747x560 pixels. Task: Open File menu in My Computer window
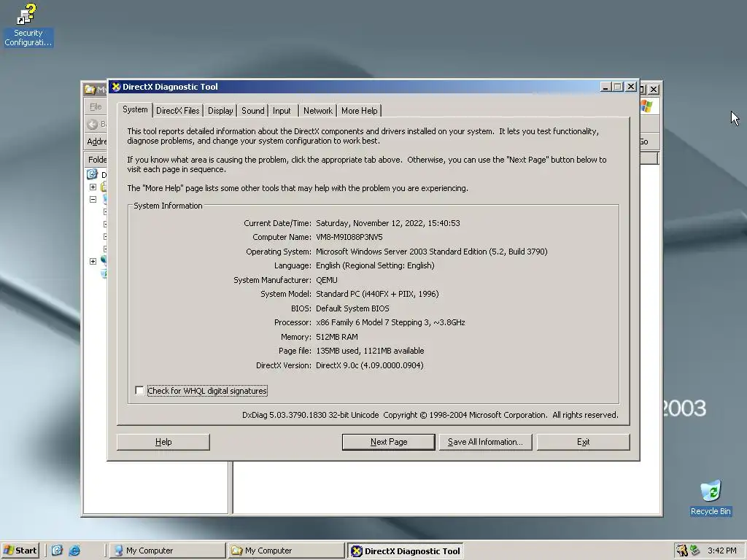point(96,106)
